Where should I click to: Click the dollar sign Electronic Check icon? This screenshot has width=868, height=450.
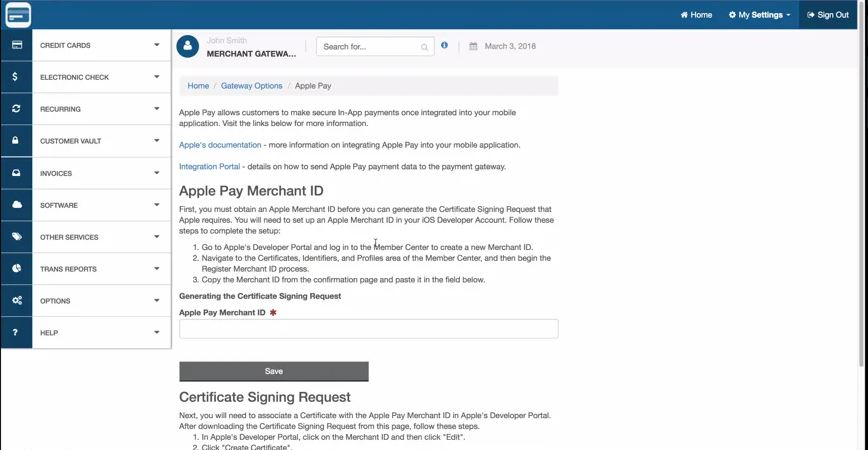point(16,77)
